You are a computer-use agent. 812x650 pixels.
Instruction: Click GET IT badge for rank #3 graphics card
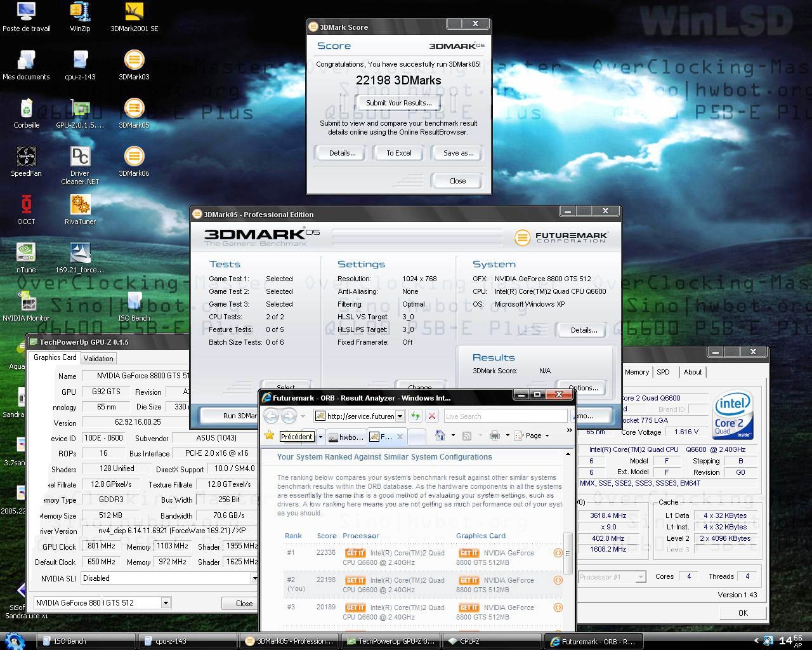pos(469,607)
